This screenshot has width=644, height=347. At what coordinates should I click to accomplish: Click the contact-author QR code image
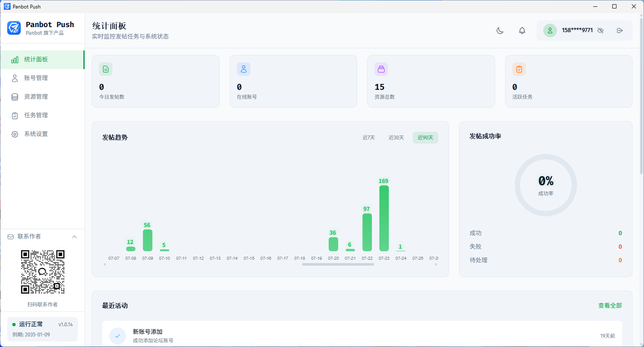click(x=43, y=272)
